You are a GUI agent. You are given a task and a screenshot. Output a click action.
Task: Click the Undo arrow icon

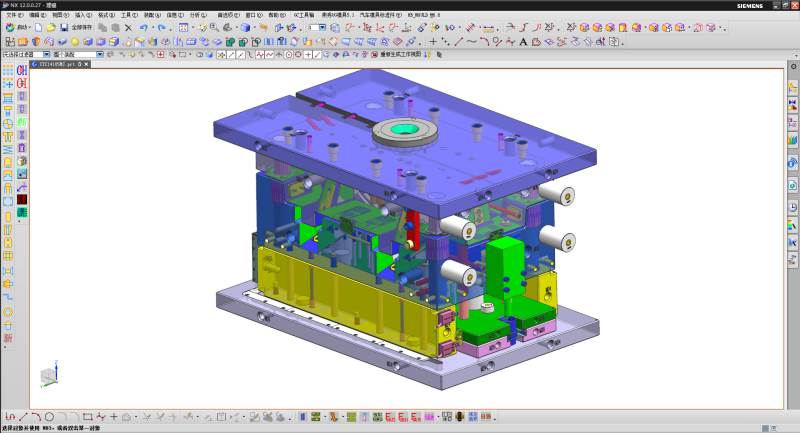point(145,28)
